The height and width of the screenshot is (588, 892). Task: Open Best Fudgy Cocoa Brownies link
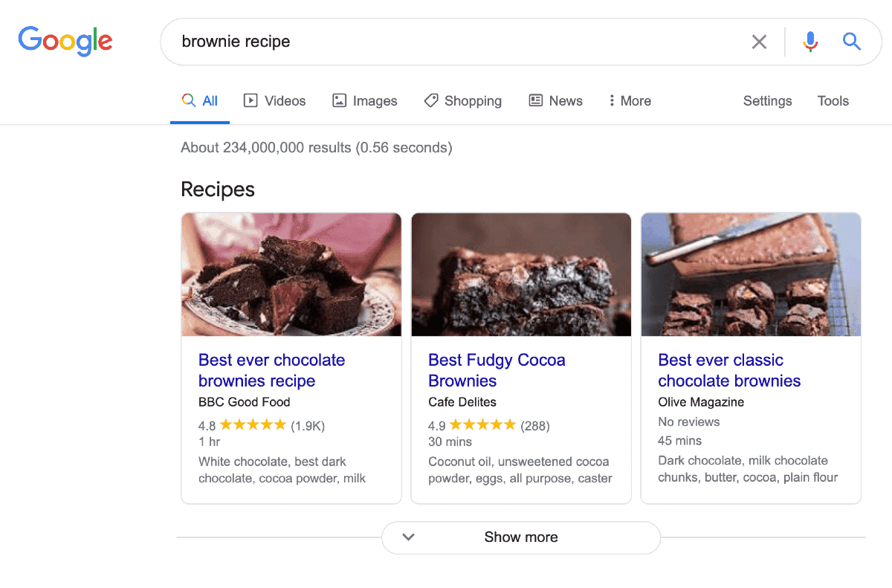click(497, 370)
